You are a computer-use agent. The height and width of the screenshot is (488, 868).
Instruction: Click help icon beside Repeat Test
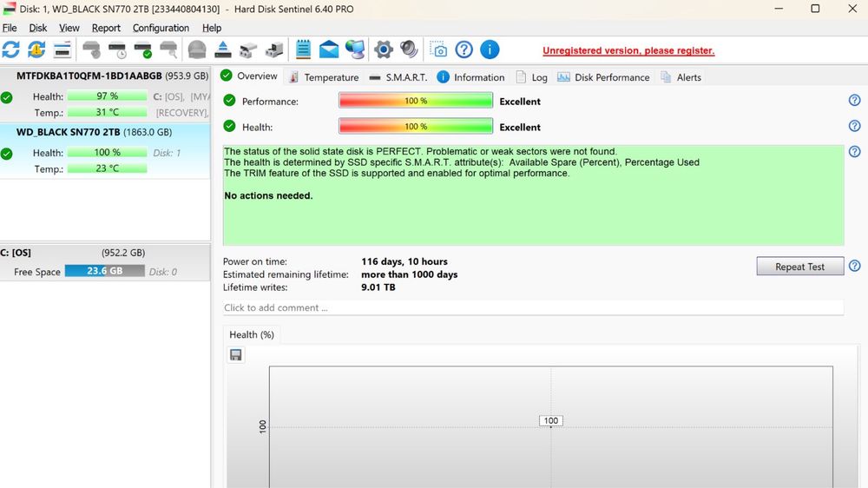(855, 266)
